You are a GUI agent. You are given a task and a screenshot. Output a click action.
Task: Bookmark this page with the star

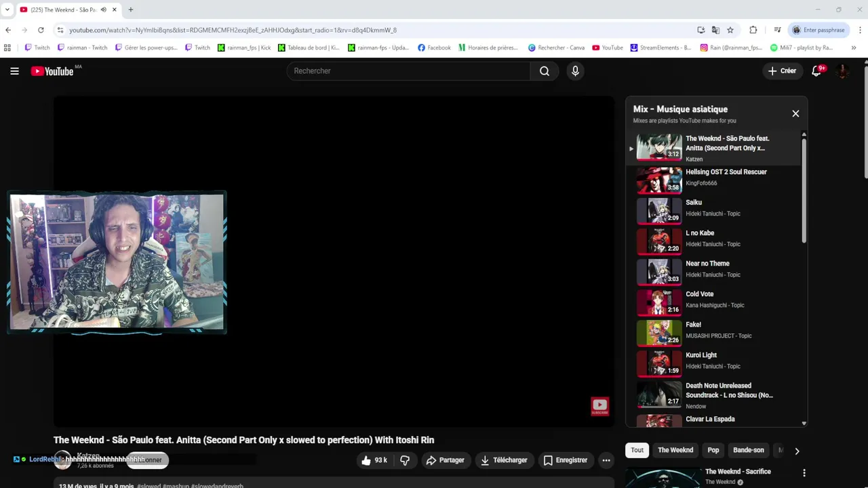[730, 30]
